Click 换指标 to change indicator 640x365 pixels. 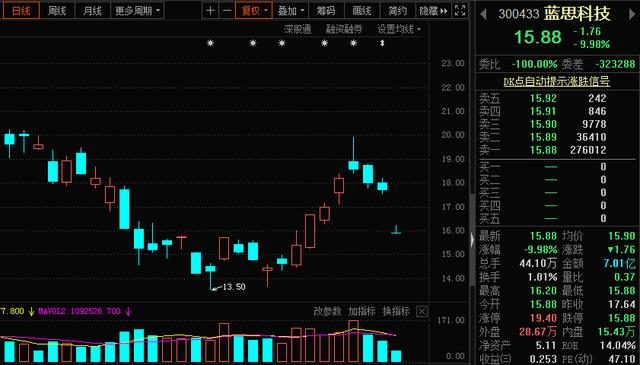(x=396, y=312)
